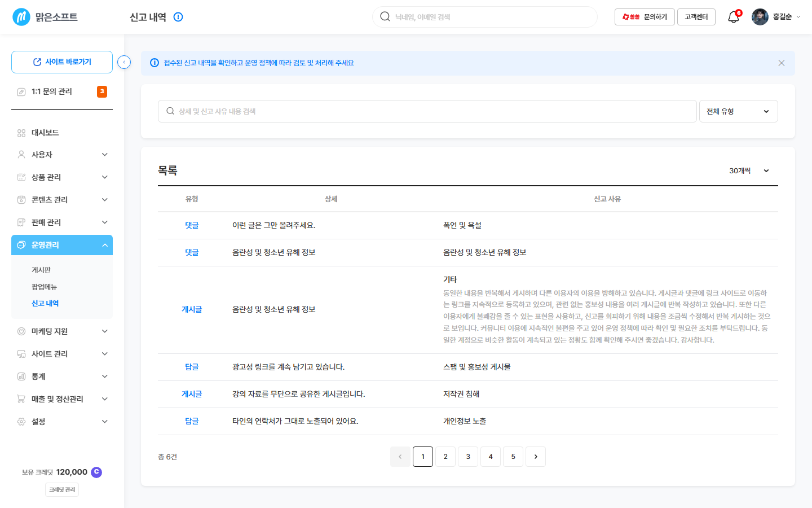Click the 대시보드 grid icon
The height and width of the screenshot is (508, 812).
pos(21,133)
